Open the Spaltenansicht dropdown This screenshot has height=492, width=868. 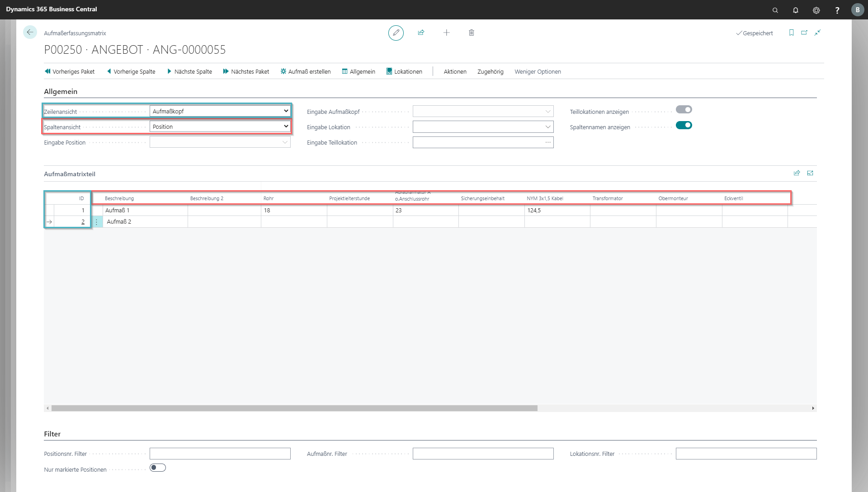pos(220,127)
